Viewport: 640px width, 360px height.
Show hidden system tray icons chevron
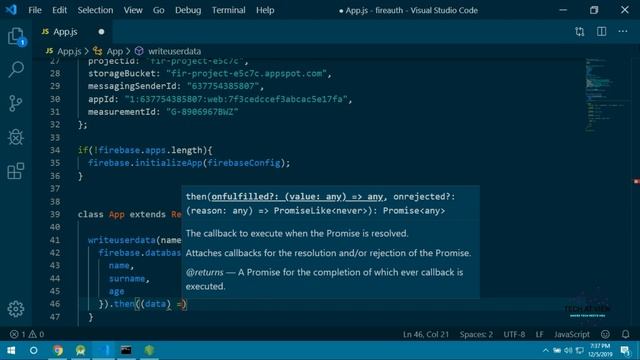(545, 350)
